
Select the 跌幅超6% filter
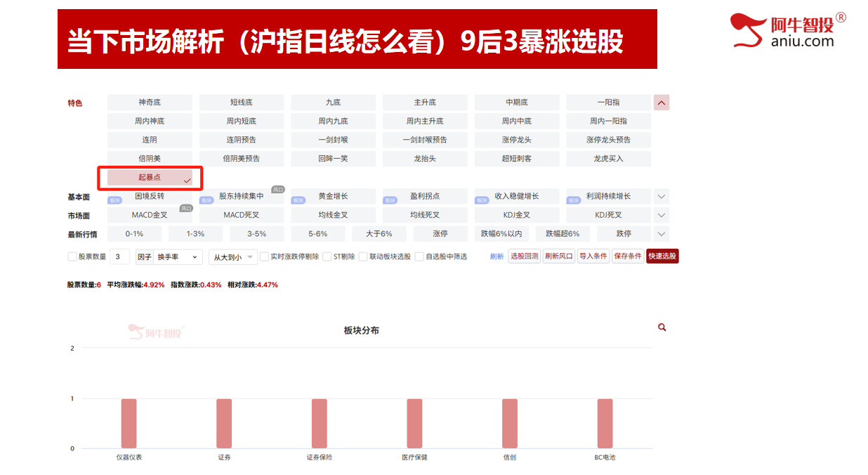pyautogui.click(x=563, y=234)
